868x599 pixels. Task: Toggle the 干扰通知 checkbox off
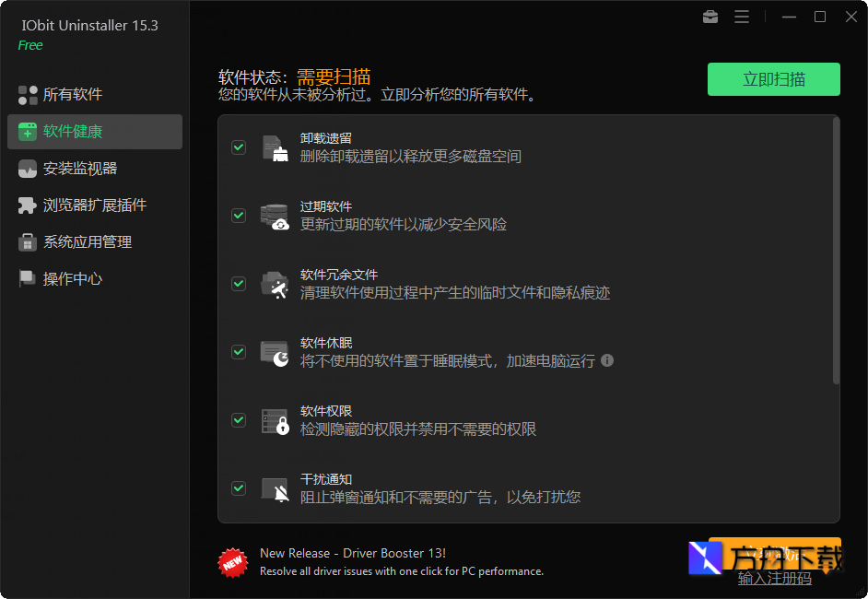[240, 487]
